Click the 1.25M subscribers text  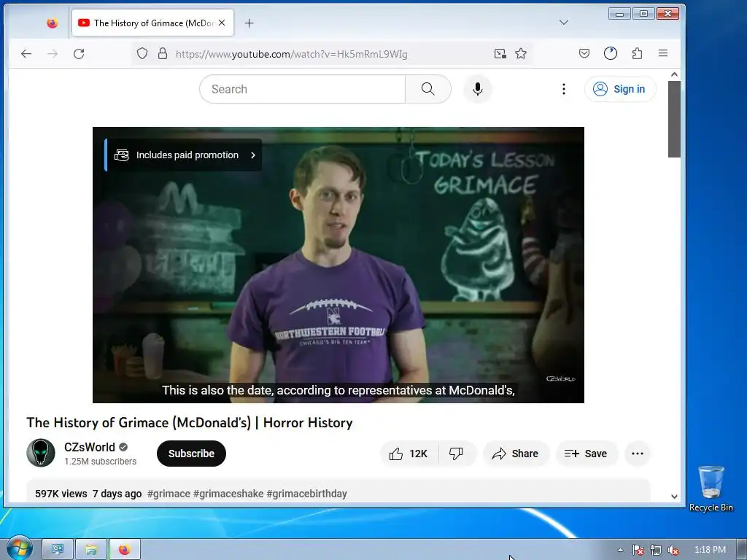101,462
